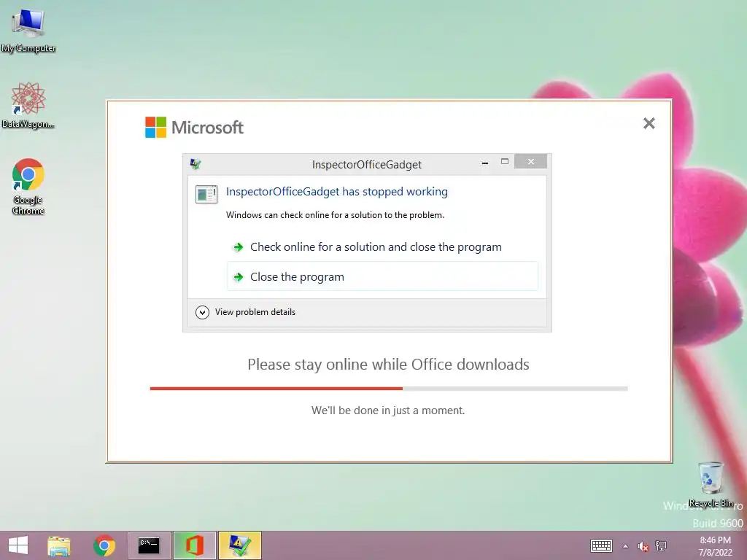Minimize the InspectorOfficeGadget dialog
Image resolution: width=747 pixels, height=560 pixels.
coord(485,163)
